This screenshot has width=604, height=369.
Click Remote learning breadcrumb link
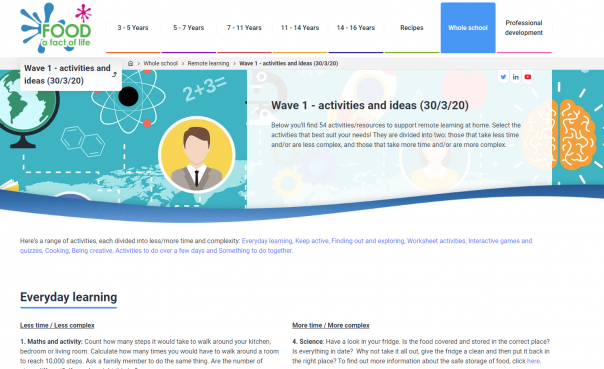pos(208,64)
